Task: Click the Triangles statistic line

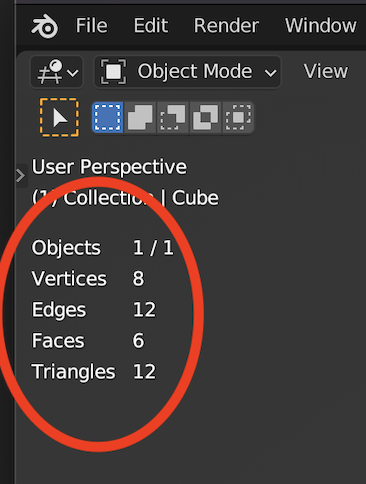Action: coord(94,372)
